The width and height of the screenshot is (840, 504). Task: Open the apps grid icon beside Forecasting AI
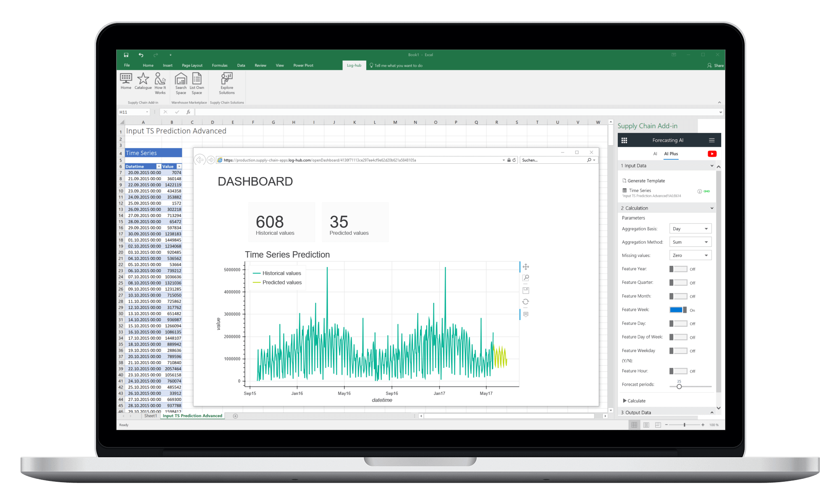(625, 140)
